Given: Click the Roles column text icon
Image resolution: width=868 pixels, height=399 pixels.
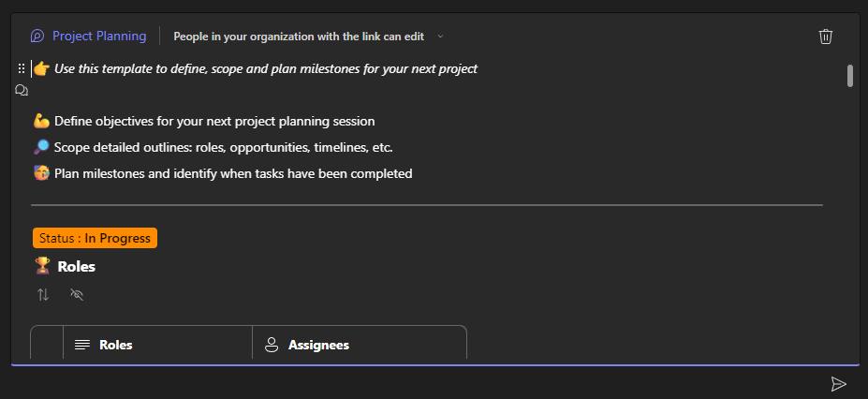Looking at the screenshot, I should (82, 345).
